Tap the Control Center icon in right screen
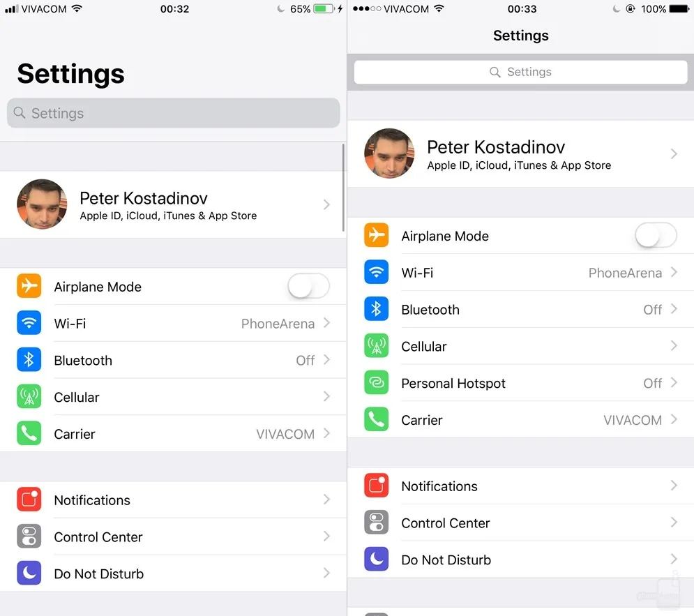694x616 pixels. (x=376, y=523)
